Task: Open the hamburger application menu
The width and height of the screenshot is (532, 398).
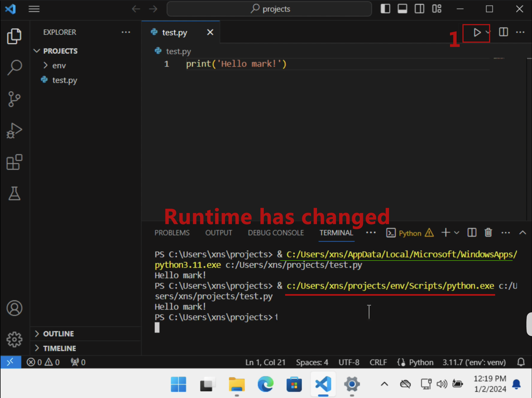Action: click(x=34, y=9)
